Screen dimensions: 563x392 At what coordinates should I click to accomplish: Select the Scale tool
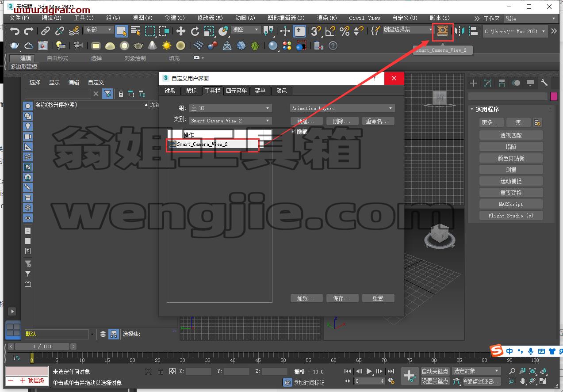(x=209, y=31)
